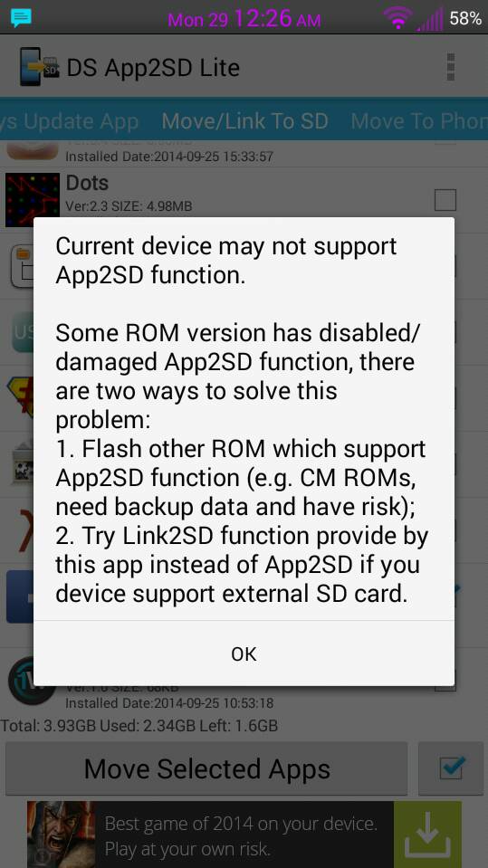Open the message notification icon in status bar

coord(21,18)
